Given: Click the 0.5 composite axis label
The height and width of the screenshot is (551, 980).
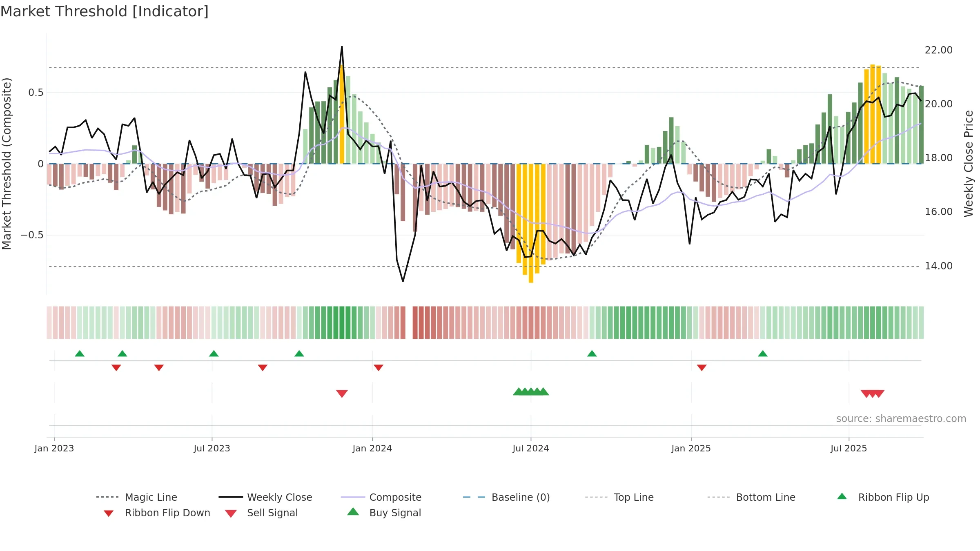Looking at the screenshot, I should [x=36, y=92].
